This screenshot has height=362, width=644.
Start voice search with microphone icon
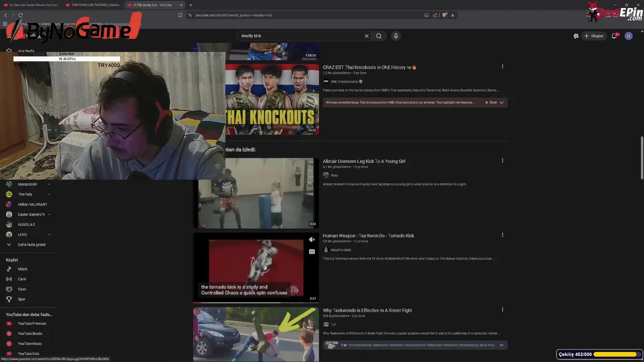pyautogui.click(x=396, y=36)
